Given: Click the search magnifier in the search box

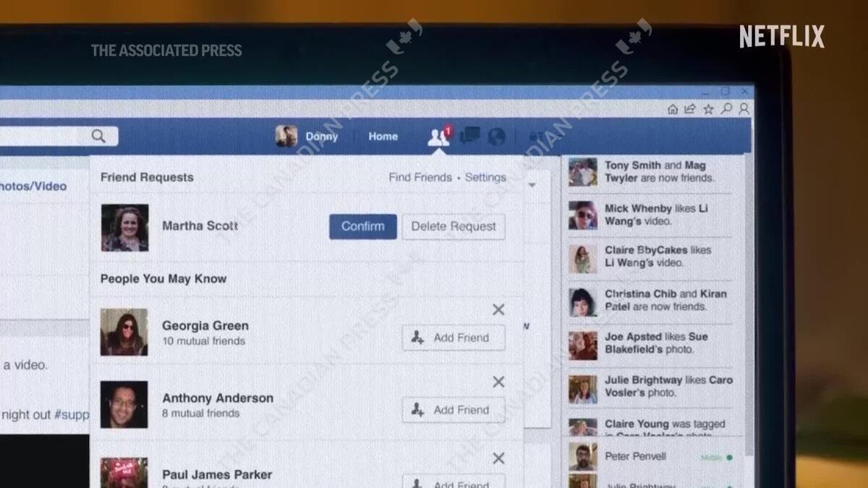Looking at the screenshot, I should (x=98, y=136).
